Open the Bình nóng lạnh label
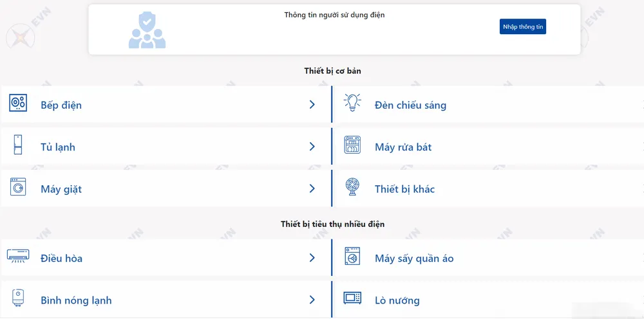 76,300
